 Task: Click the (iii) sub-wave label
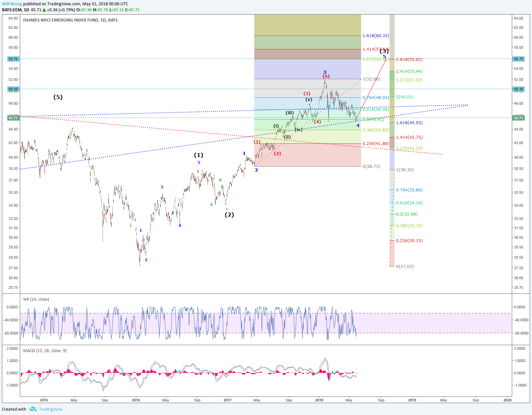pyautogui.click(x=289, y=113)
